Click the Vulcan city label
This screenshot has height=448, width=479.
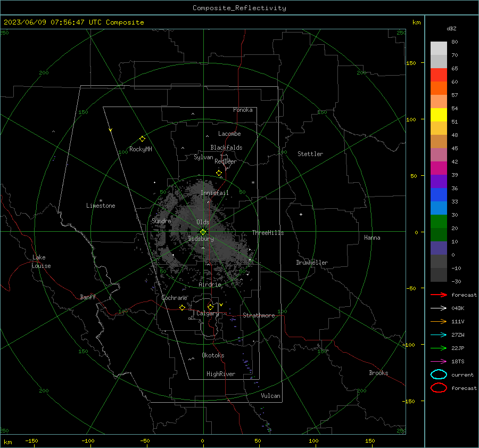click(x=270, y=396)
